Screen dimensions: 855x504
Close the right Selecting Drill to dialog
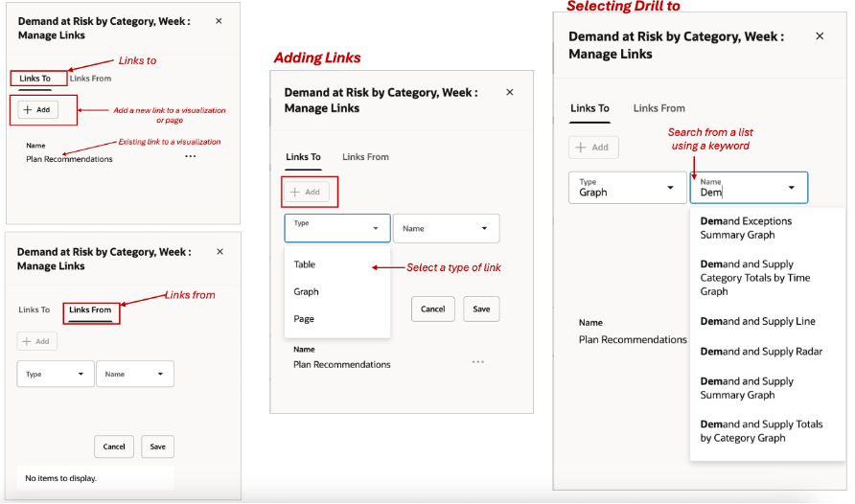coord(820,36)
